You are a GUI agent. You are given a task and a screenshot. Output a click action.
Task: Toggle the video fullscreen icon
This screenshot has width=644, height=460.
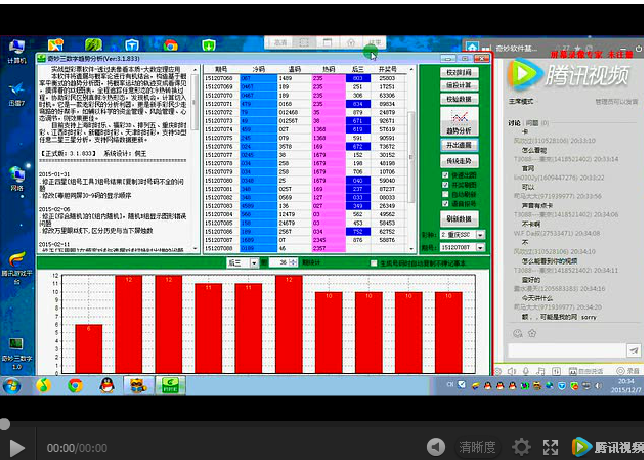coord(550,447)
